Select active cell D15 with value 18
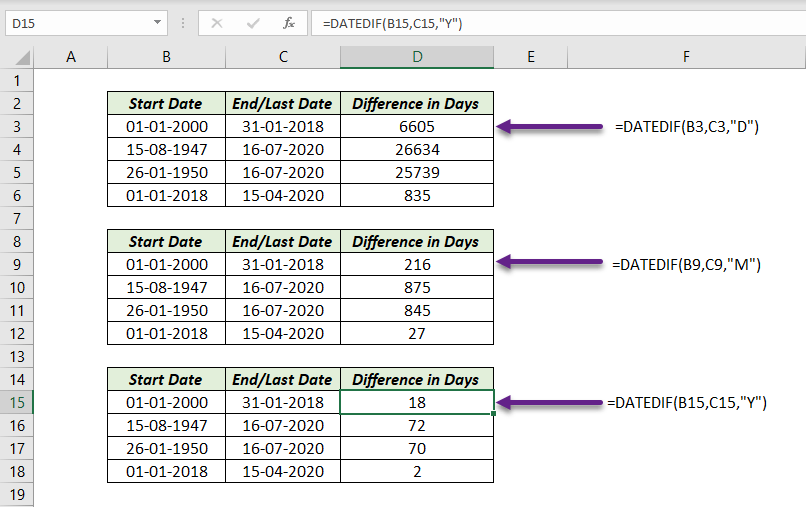This screenshot has height=507, width=806. point(417,402)
